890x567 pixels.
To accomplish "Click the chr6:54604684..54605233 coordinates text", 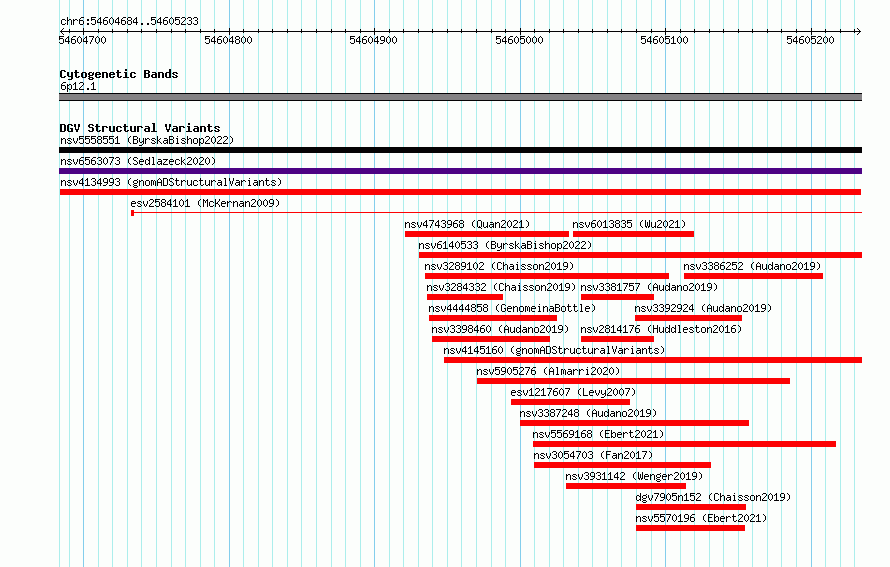I will click(129, 22).
